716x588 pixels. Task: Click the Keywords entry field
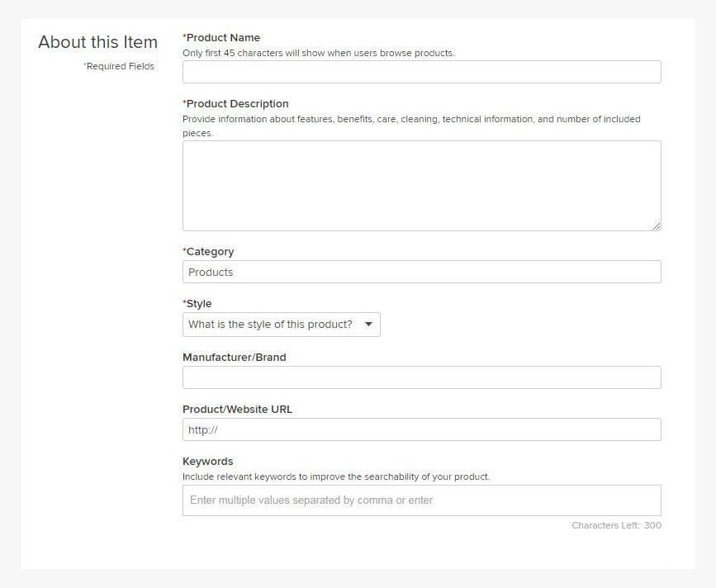(421, 500)
